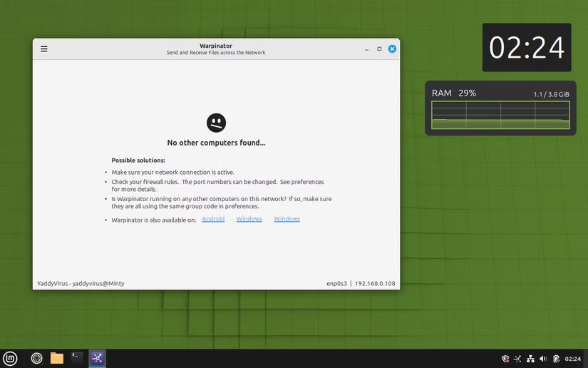Minimize the Warpinator window

[367, 49]
